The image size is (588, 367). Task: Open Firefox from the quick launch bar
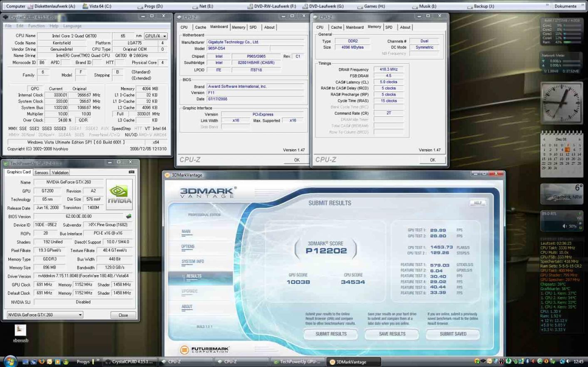click(42, 362)
